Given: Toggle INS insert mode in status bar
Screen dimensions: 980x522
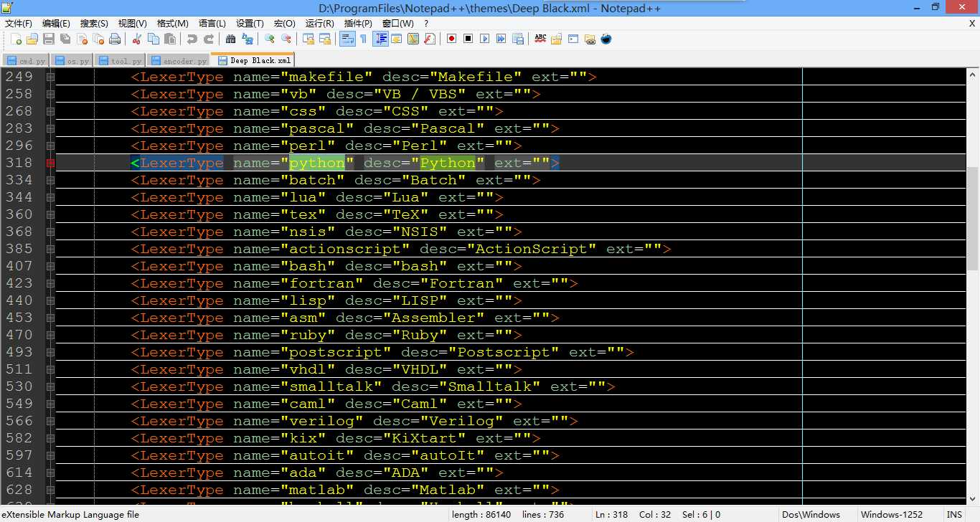Looking at the screenshot, I should click(x=954, y=515).
